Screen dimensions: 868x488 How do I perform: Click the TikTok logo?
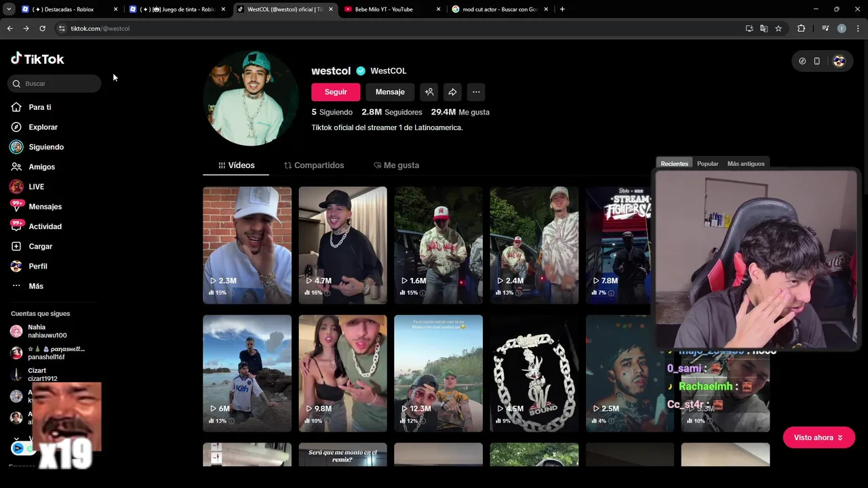click(37, 59)
